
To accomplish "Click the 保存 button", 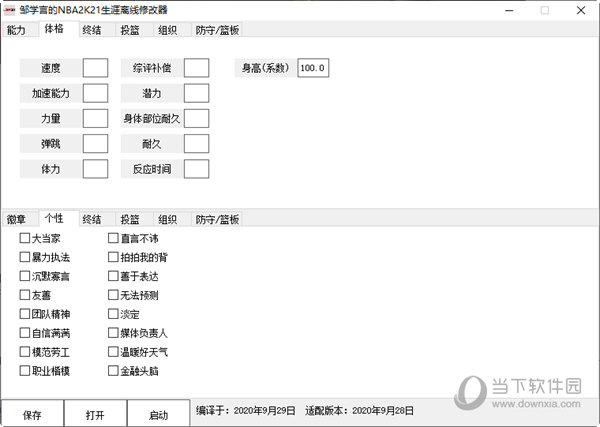I will coord(32,414).
